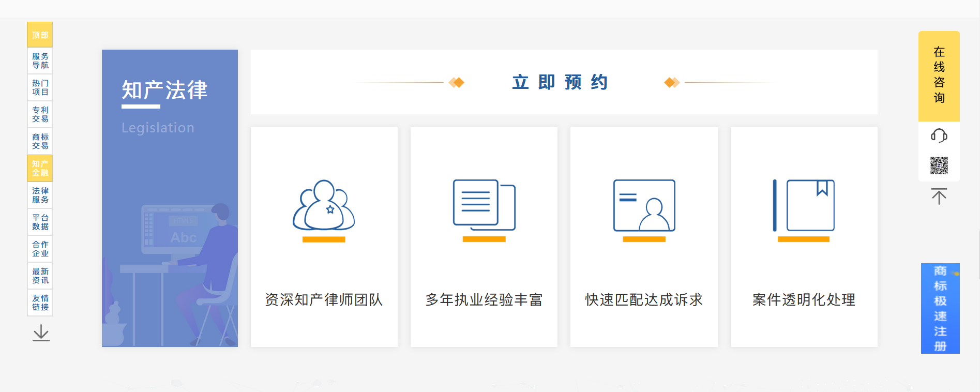
Task: Click the headset customer service icon
Action: (939, 136)
